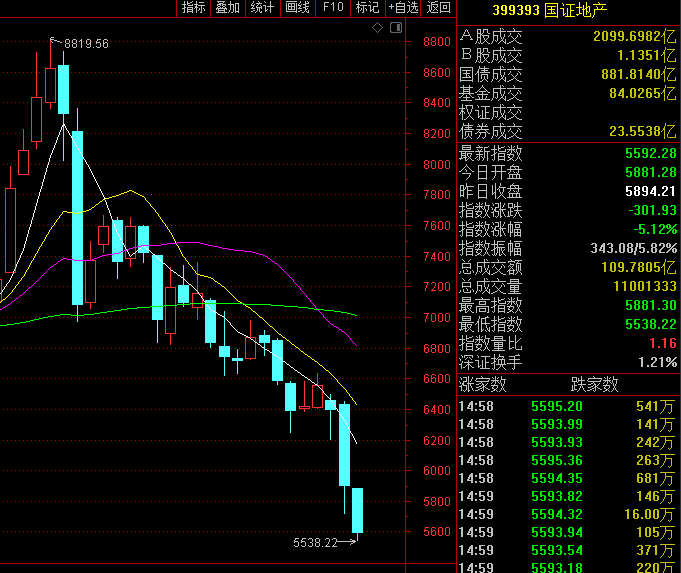Click the 总成交量 value 11001333

(x=645, y=287)
